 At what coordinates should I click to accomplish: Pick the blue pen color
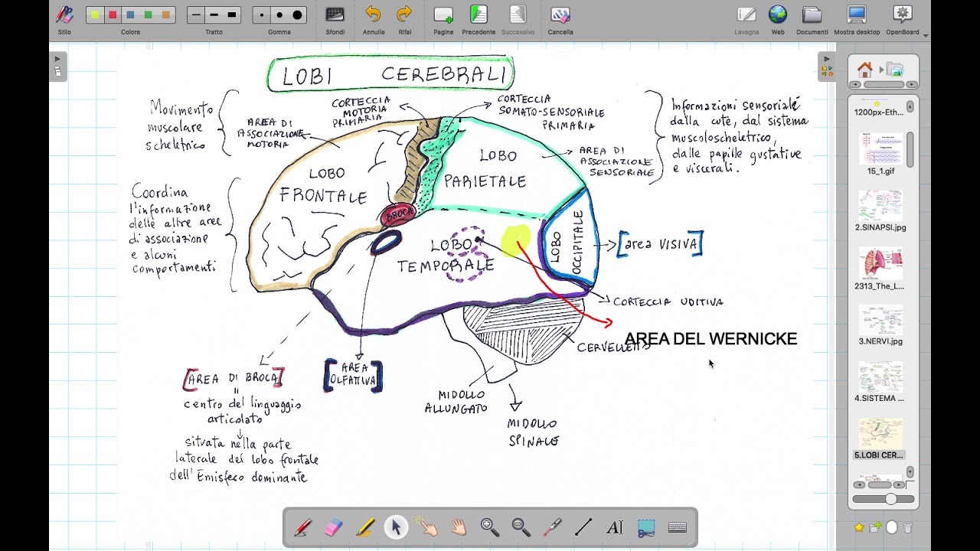pos(130,15)
